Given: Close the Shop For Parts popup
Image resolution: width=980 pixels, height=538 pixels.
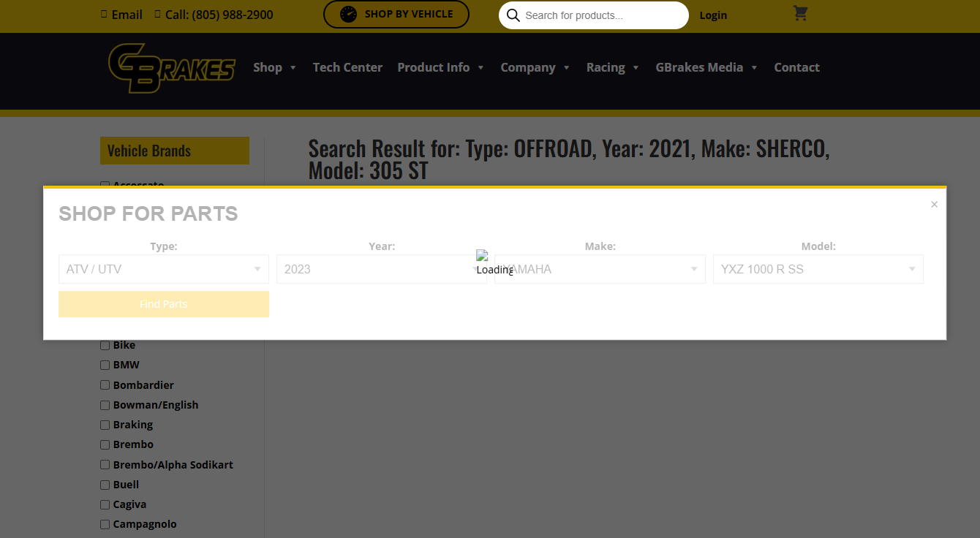Looking at the screenshot, I should [934, 205].
